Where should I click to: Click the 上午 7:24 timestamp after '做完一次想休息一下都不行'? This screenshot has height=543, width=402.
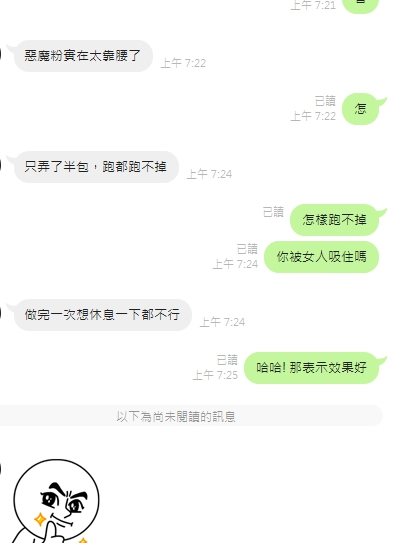(x=222, y=322)
